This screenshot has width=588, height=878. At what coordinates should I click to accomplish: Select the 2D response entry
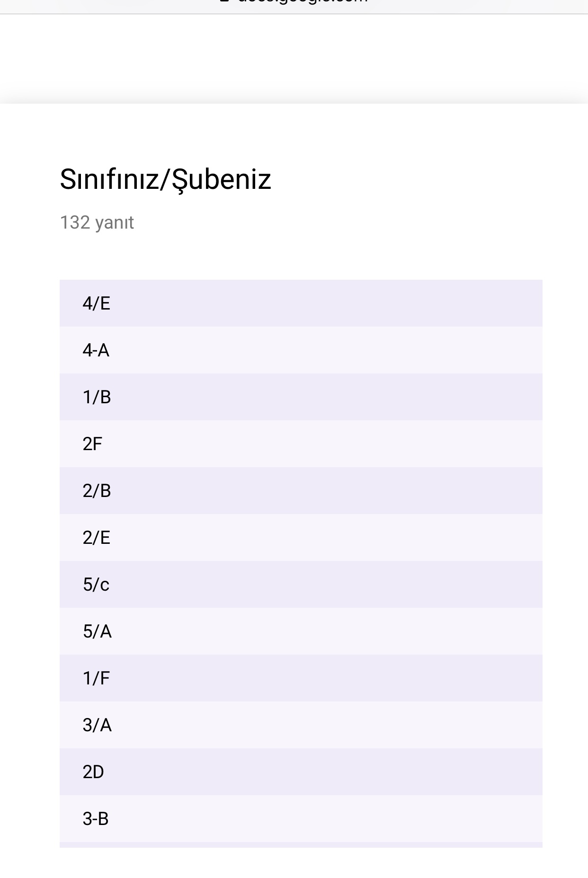301,772
